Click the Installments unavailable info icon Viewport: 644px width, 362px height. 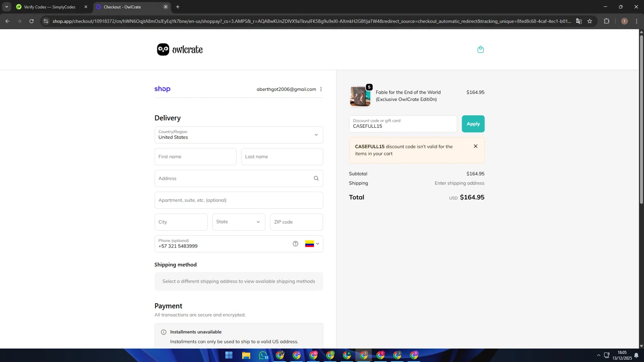(164, 332)
